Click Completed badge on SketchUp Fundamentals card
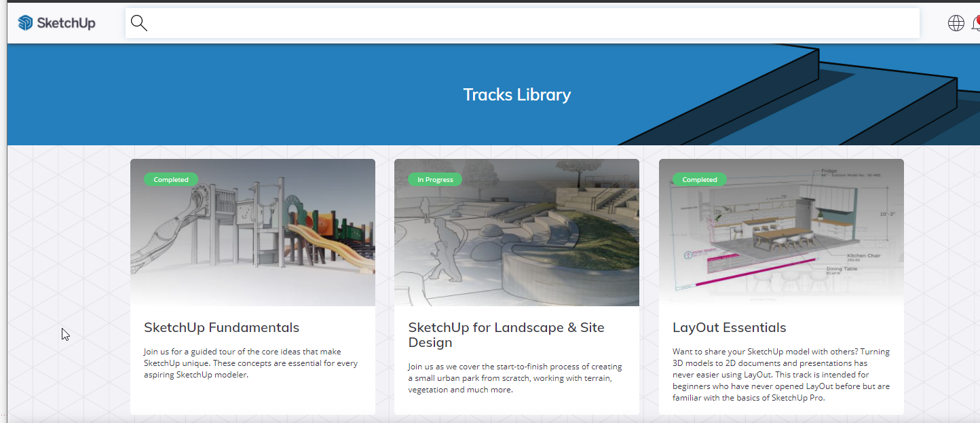Image resolution: width=980 pixels, height=423 pixels. point(171,180)
